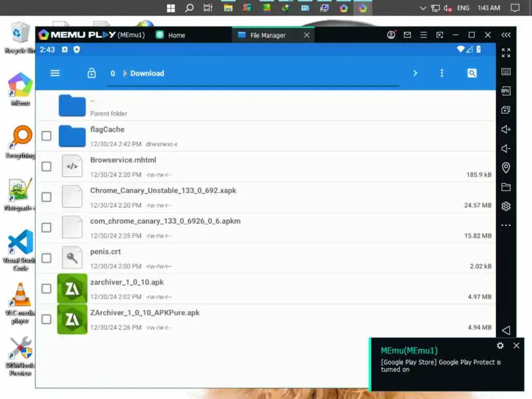Click the APK install icon in MEmu sidebar

point(506,91)
